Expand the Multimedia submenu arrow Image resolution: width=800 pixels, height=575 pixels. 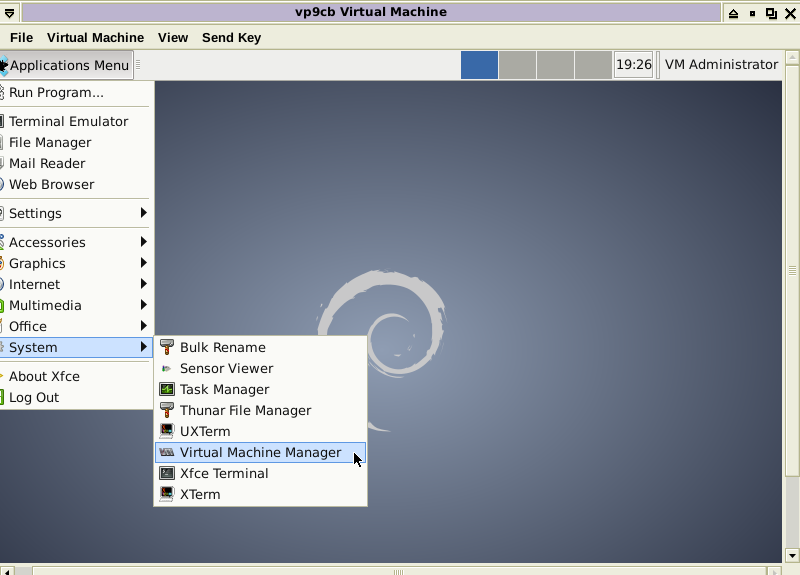[143, 305]
